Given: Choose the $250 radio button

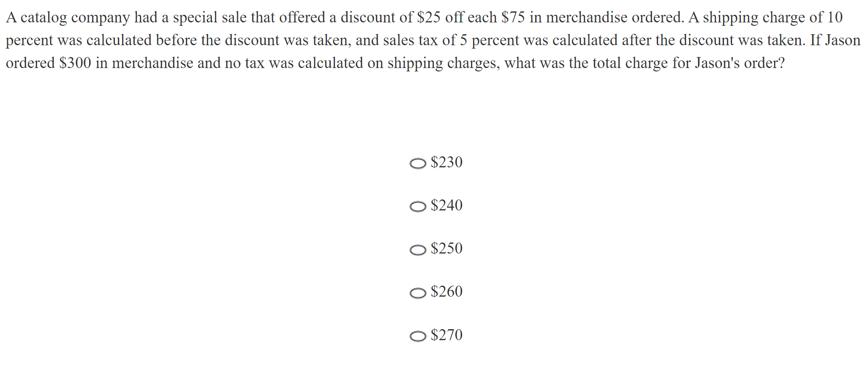Looking at the screenshot, I should coord(418,250).
